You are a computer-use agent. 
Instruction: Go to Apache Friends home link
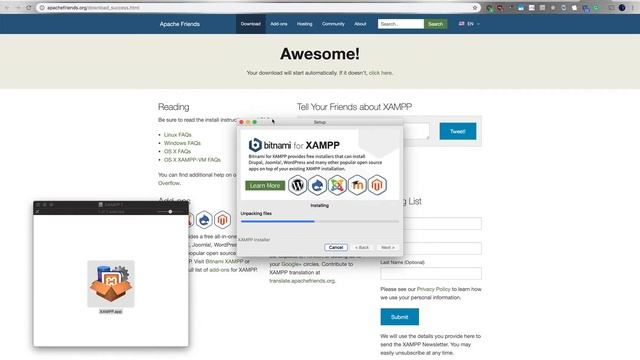pos(180,24)
